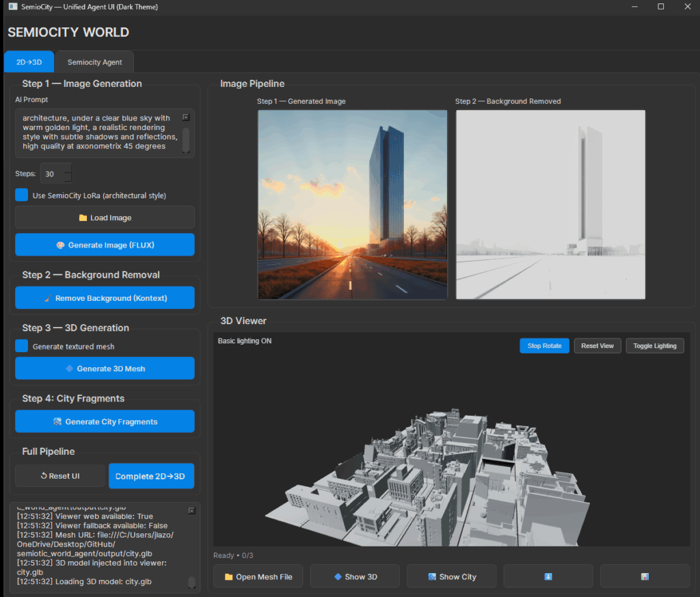Click the download arrow icon button
Image resolution: width=700 pixels, height=597 pixels.
click(x=548, y=576)
